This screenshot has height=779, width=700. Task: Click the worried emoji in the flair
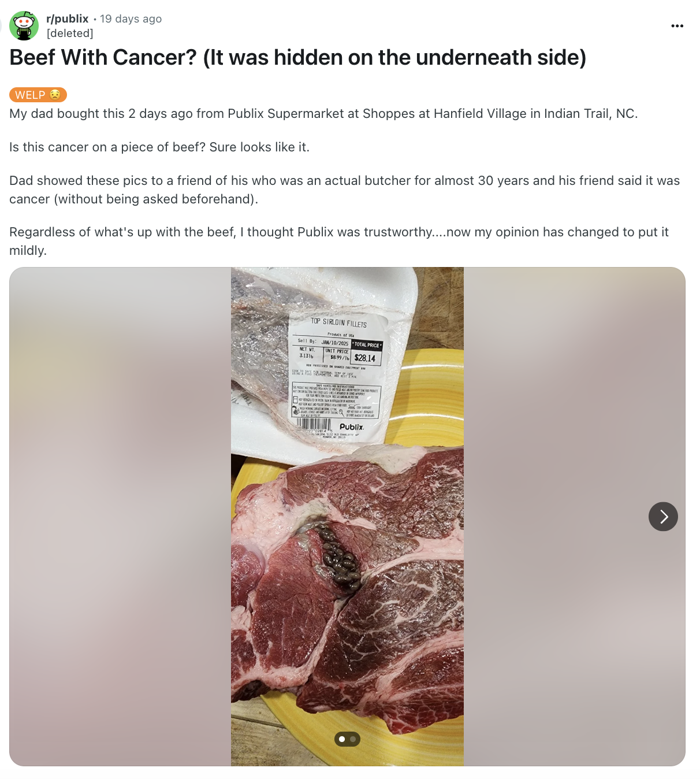tap(55, 94)
